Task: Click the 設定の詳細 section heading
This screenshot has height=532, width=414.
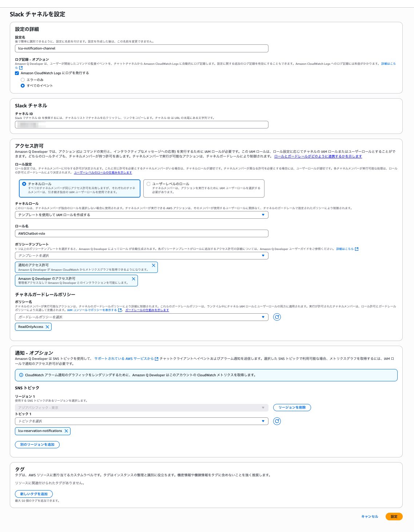Action: click(x=27, y=29)
